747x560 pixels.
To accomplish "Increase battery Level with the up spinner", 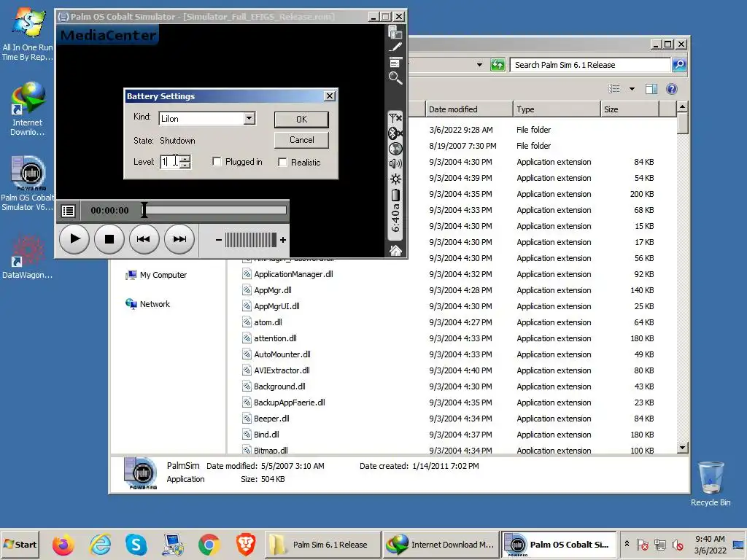I will point(185,158).
